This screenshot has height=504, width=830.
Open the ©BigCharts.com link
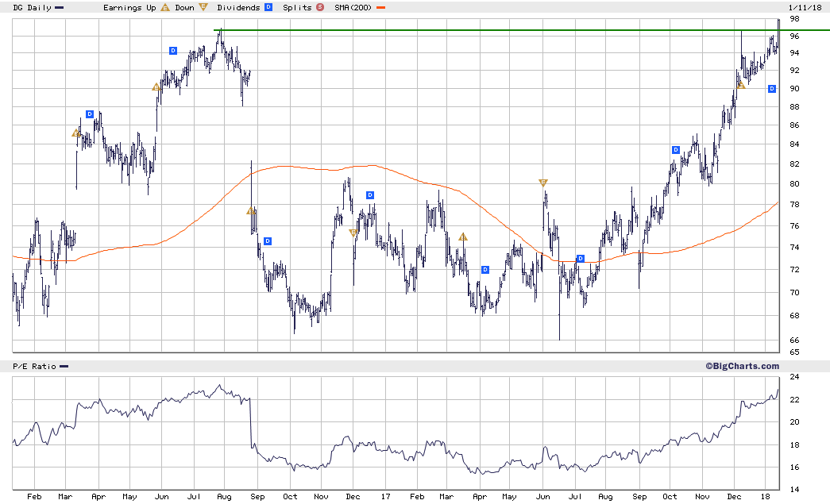(x=742, y=366)
